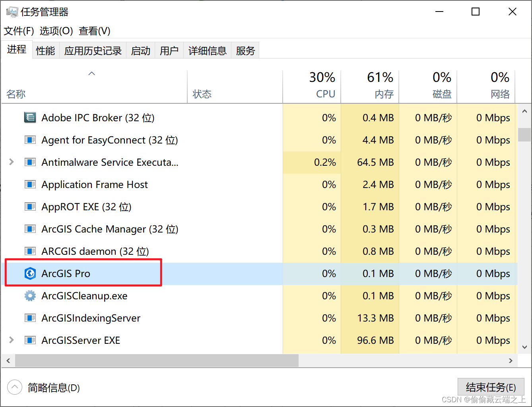The image size is (532, 407).
Task: Click the 4.4 MB memory value
Action: [x=378, y=140]
